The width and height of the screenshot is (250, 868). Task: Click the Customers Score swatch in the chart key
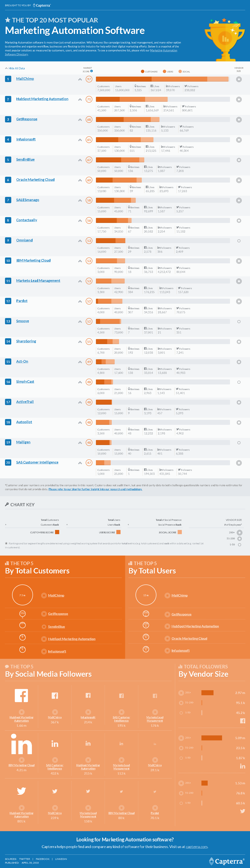[57, 532]
